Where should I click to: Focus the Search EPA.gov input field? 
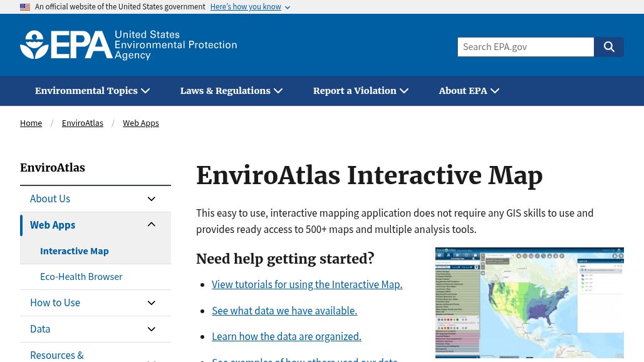[526, 47]
